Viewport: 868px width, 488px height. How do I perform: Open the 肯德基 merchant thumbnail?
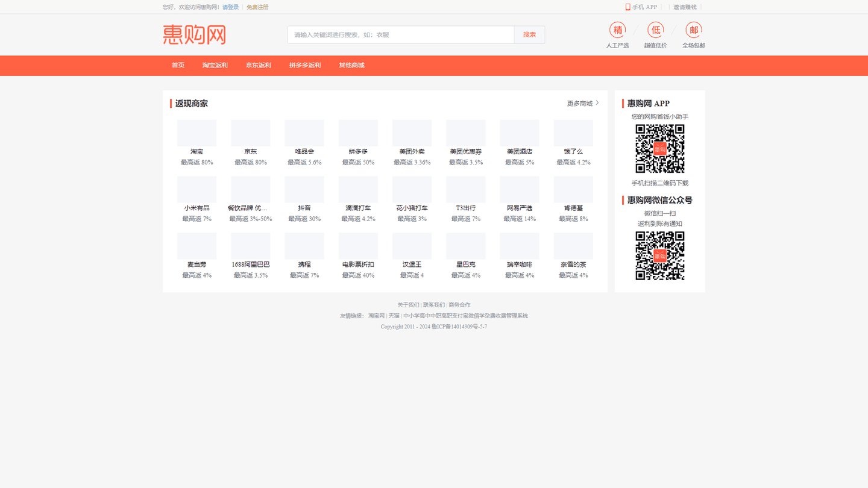573,190
